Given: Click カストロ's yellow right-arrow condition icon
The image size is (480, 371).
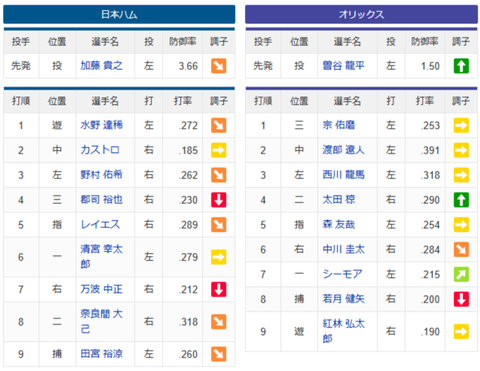Looking at the screenshot, I should coord(219,150).
